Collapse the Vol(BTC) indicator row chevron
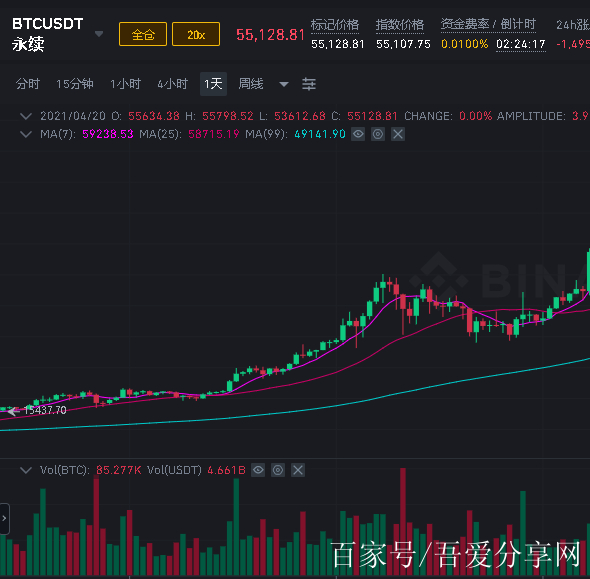 click(x=26, y=470)
